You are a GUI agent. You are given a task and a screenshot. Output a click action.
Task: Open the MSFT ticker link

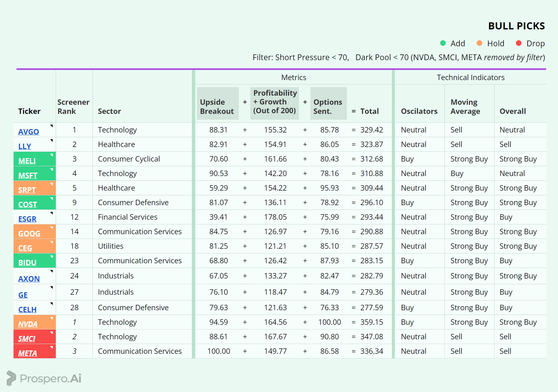click(x=28, y=175)
